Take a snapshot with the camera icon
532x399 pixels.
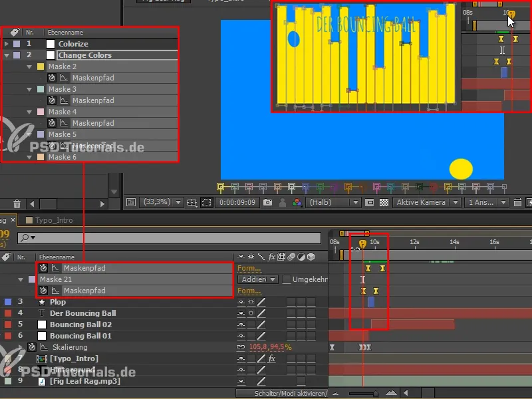click(x=268, y=203)
